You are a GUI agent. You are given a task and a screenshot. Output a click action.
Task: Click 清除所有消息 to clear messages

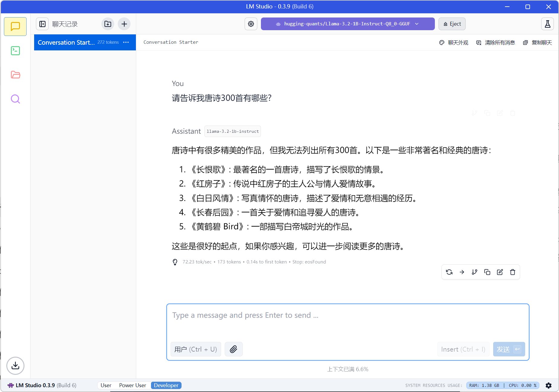(x=496, y=43)
